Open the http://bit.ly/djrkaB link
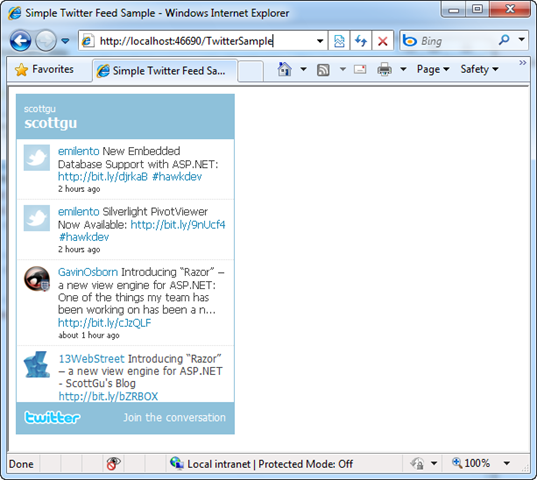 click(103, 177)
